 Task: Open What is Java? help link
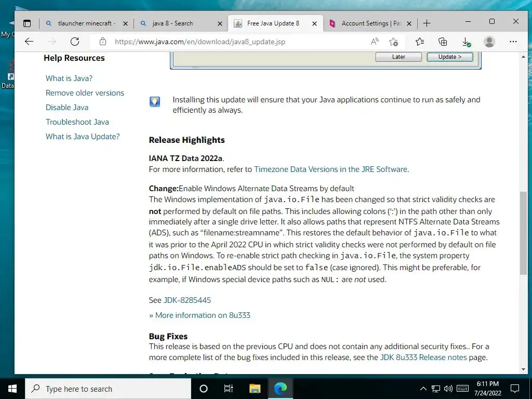69,78
